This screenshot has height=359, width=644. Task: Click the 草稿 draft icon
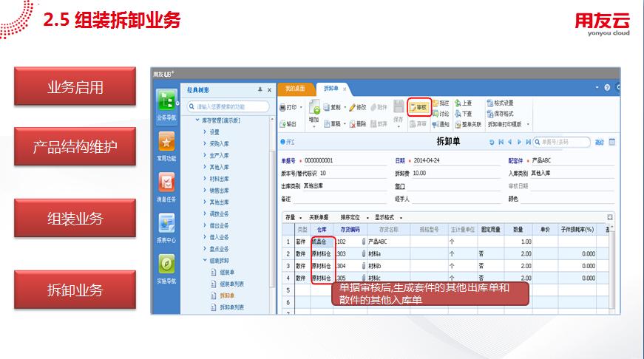tap(327, 124)
